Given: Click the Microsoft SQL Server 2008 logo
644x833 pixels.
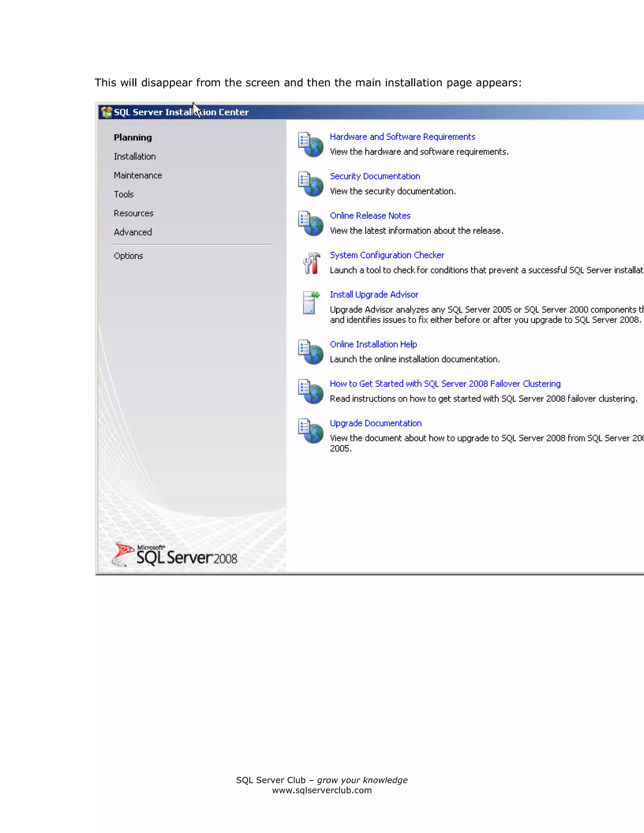Looking at the screenshot, I should click(174, 554).
